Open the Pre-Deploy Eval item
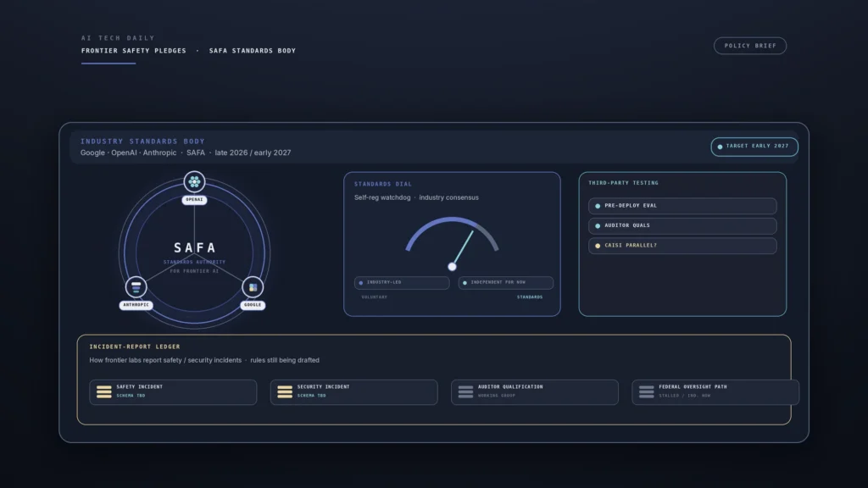This screenshot has width=868, height=488. (682, 206)
